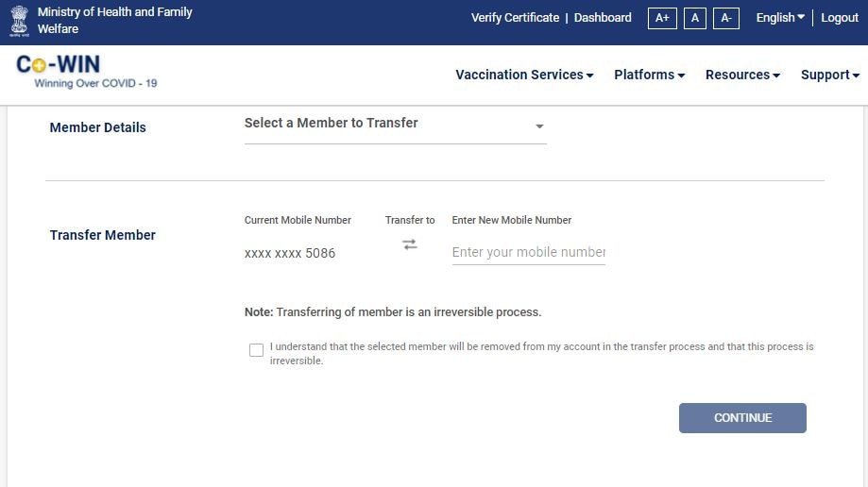Image resolution: width=868 pixels, height=487 pixels.
Task: Click the irreversible process note text
Action: tap(393, 312)
